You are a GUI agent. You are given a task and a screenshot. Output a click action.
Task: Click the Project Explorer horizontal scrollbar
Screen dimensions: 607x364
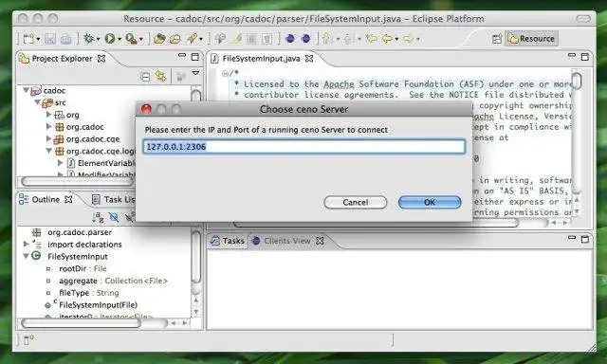78,181
